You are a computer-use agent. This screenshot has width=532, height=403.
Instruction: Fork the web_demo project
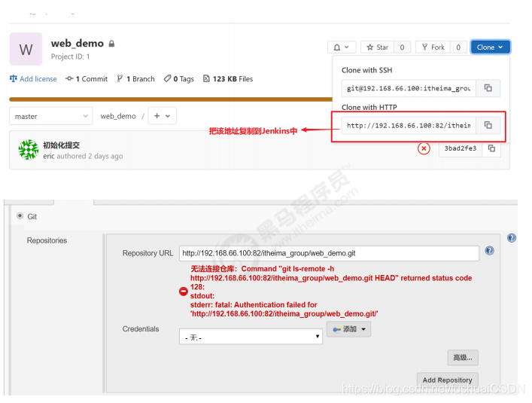tap(433, 47)
